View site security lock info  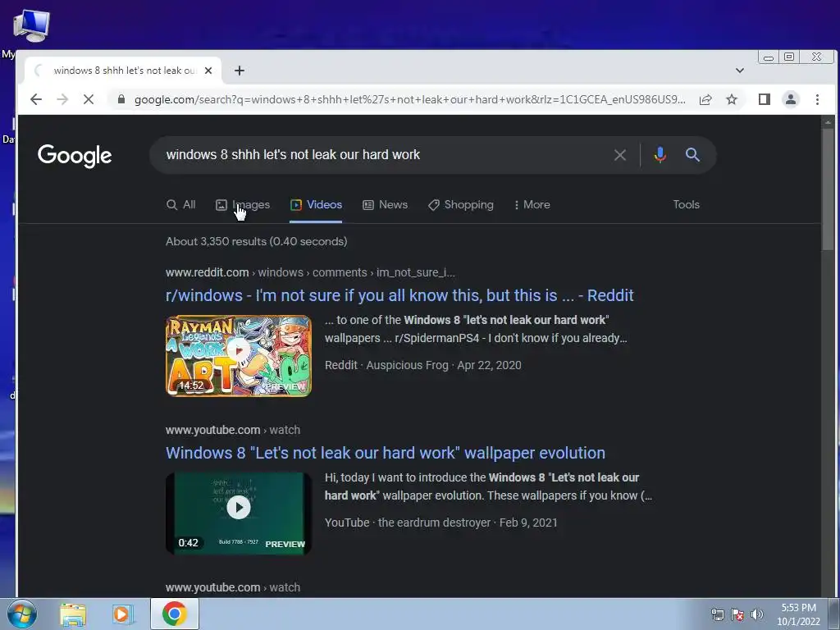[121, 99]
